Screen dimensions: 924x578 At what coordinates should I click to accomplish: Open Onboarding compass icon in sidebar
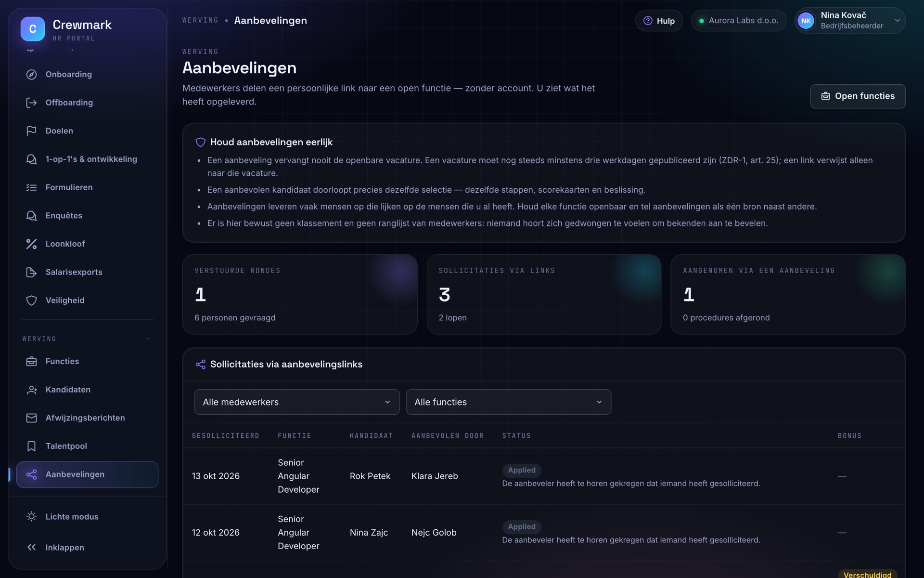point(31,74)
